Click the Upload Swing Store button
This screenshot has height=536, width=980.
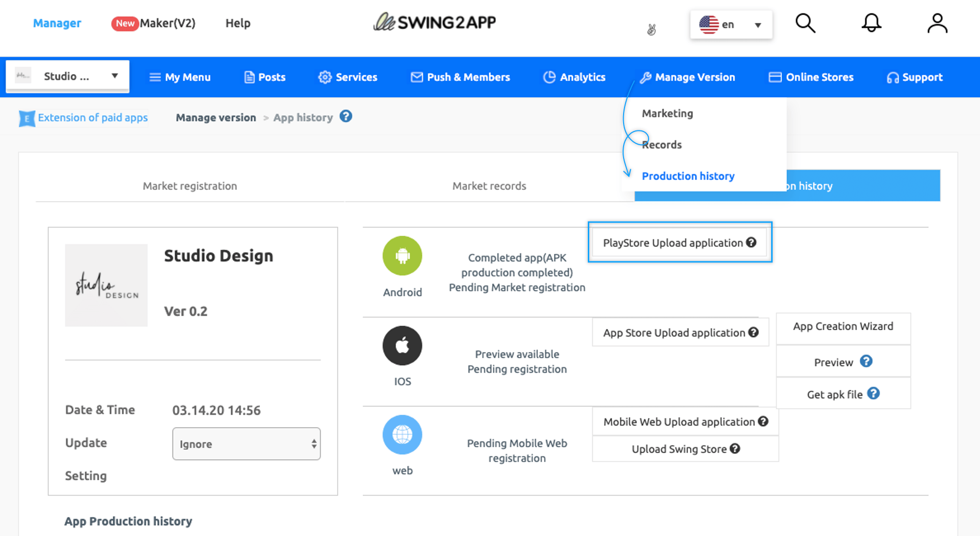(x=685, y=448)
